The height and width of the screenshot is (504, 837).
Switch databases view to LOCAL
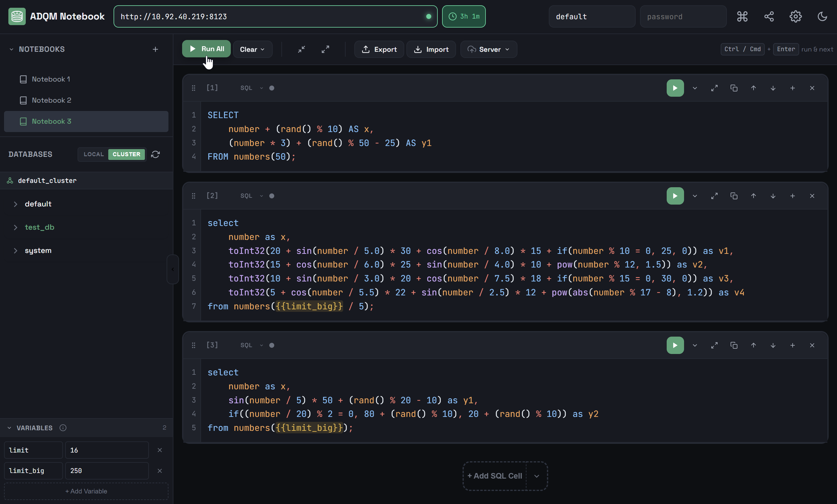coord(93,154)
